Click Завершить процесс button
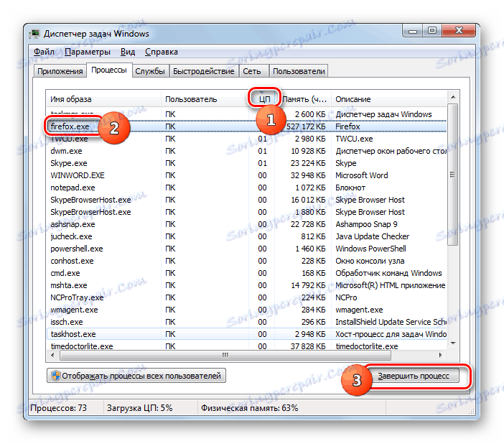Screen dimensions: 504x444 pos(413,376)
